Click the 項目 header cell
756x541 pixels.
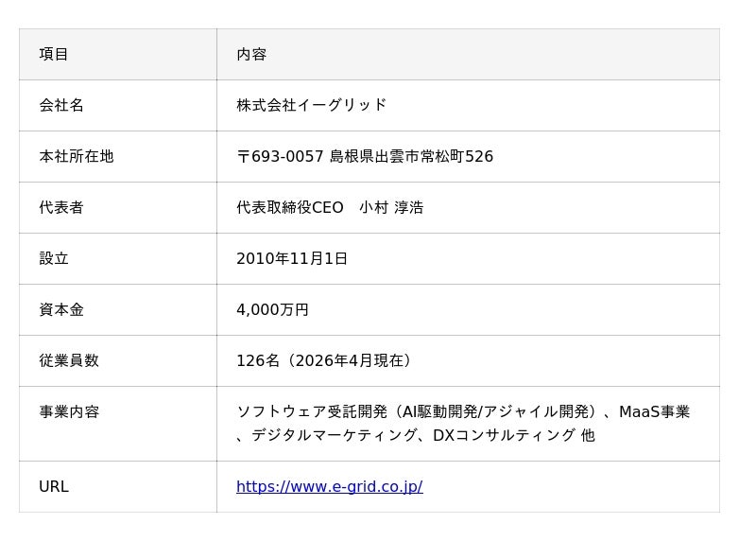tap(54, 55)
